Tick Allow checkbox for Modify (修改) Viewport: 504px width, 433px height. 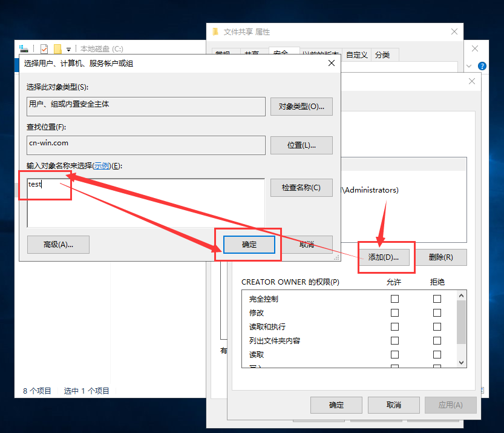click(394, 312)
